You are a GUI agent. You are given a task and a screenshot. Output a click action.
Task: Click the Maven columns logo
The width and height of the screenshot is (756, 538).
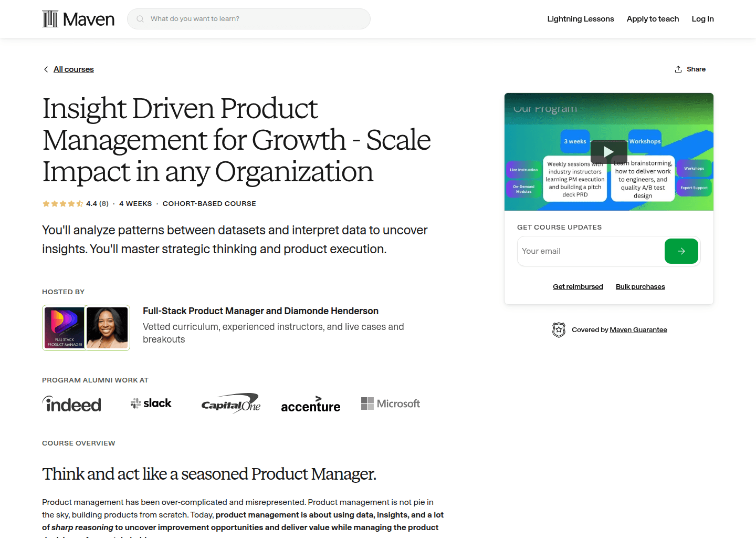(50, 18)
